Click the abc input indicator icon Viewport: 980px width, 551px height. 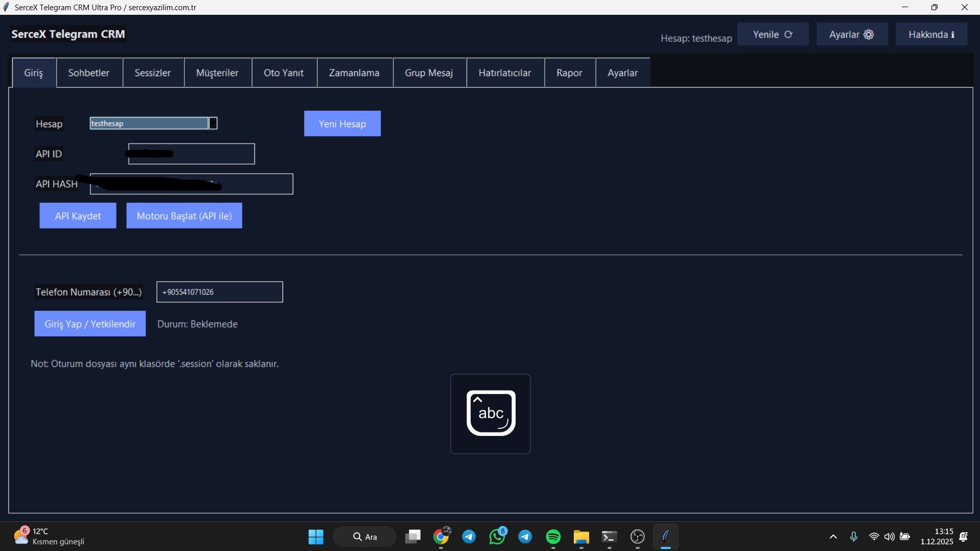click(x=491, y=414)
